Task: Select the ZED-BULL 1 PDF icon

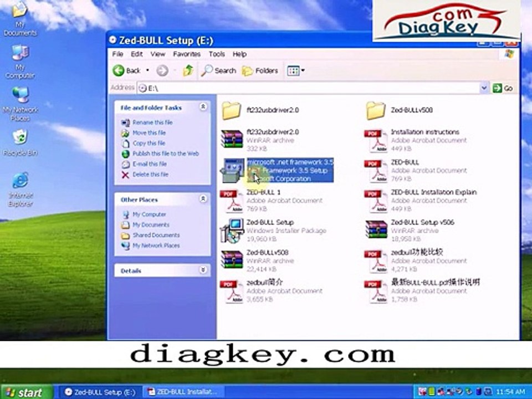Action: click(x=232, y=201)
